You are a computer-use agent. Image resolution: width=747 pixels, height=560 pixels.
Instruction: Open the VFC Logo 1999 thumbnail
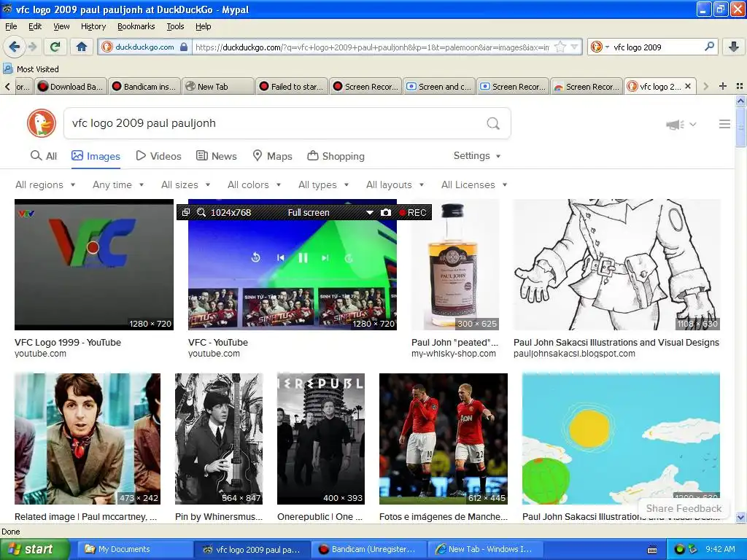click(94, 264)
